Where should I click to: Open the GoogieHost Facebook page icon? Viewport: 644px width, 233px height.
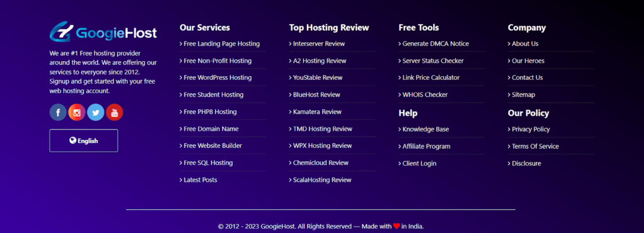coord(58,112)
